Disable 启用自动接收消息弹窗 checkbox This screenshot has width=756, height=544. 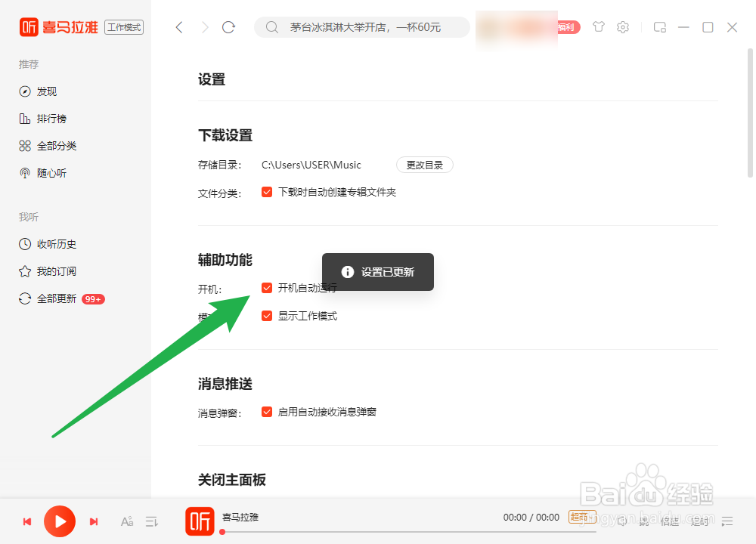(267, 412)
